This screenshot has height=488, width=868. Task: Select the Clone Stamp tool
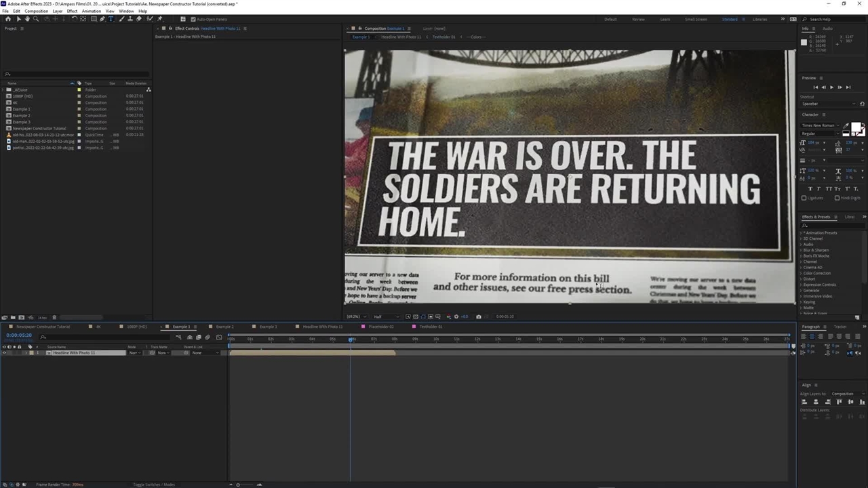click(x=130, y=19)
